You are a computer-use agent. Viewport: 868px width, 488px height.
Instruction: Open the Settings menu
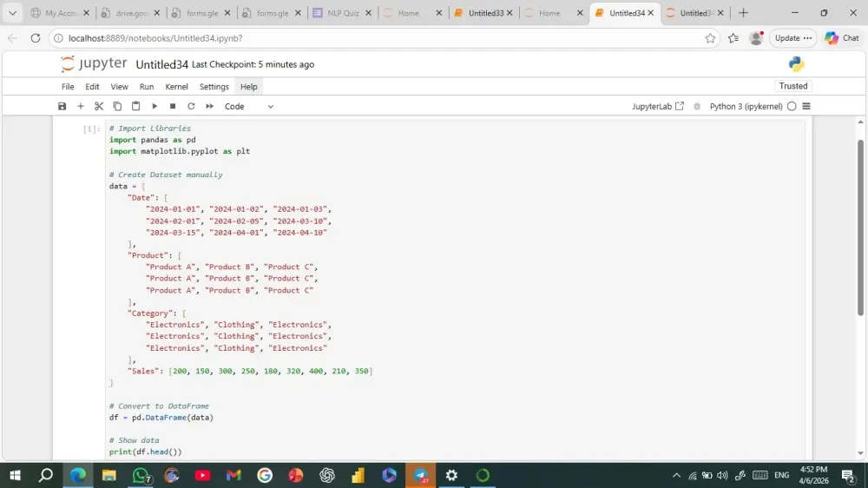coord(214,87)
